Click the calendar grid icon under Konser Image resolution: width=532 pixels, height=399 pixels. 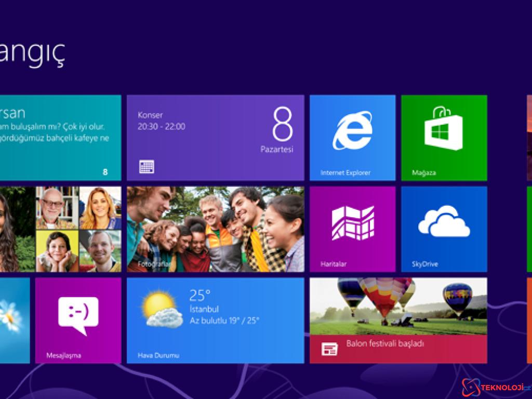click(147, 166)
